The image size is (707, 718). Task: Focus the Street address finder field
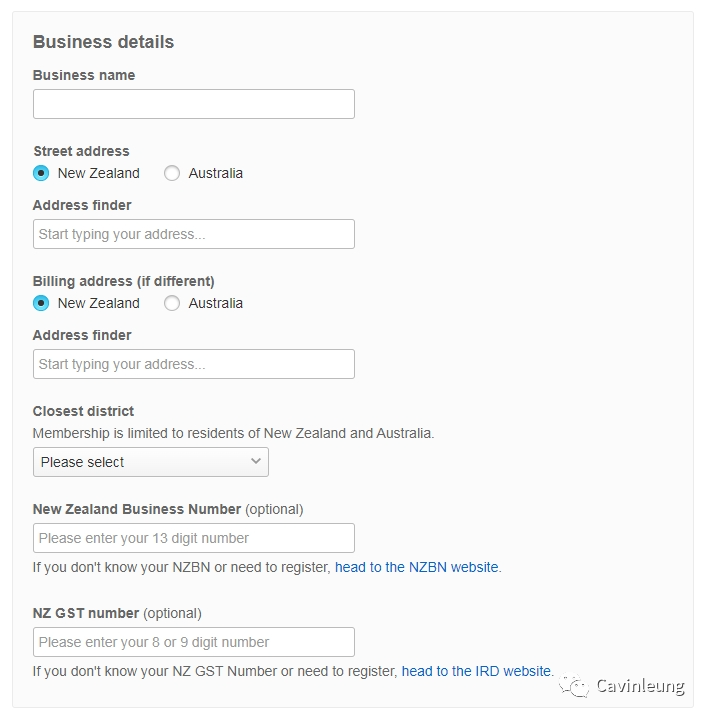(x=194, y=234)
